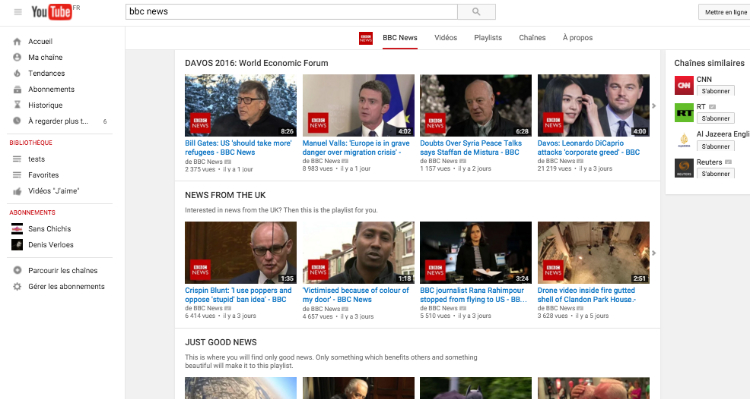
Task: Subscribe to CNN with S'abonner button
Action: tap(716, 91)
